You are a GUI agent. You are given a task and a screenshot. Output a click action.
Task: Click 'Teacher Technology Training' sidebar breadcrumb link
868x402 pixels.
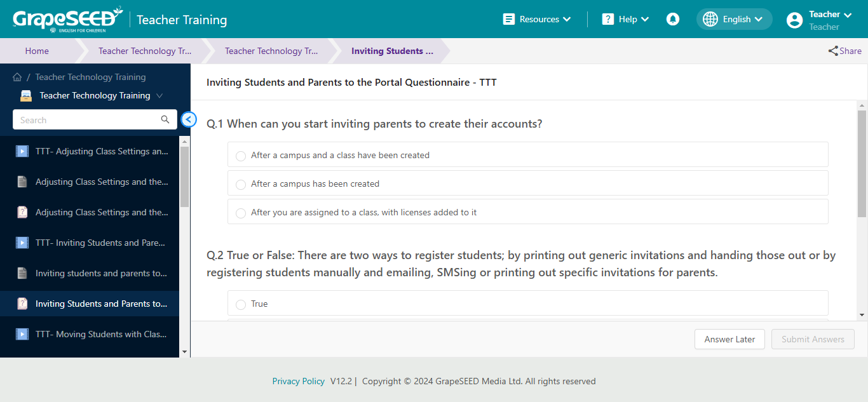click(90, 77)
